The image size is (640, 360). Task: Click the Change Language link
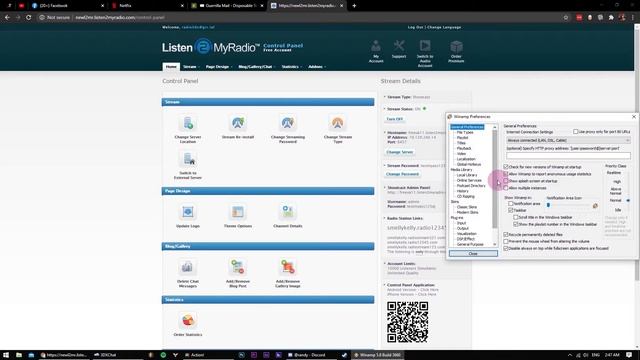pyautogui.click(x=444, y=27)
